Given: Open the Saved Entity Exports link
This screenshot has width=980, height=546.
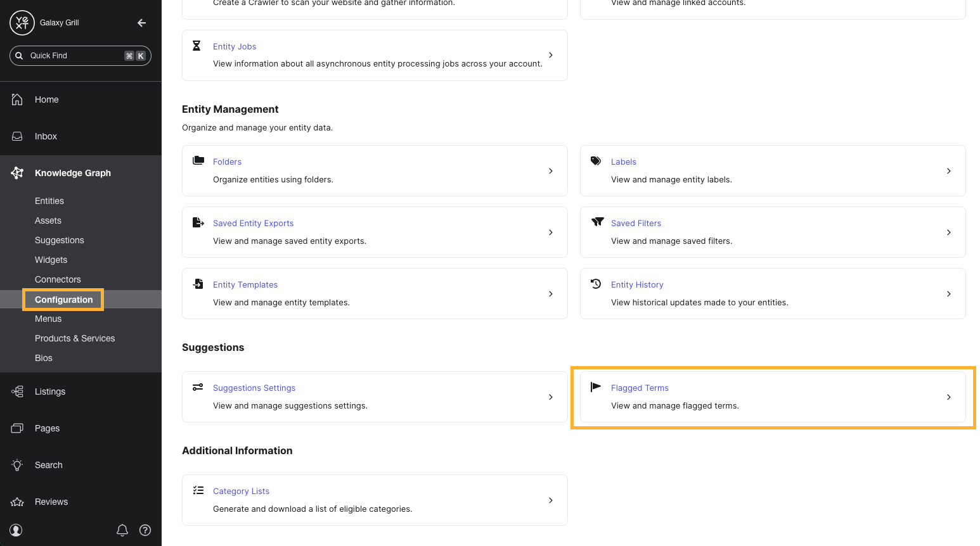Looking at the screenshot, I should tap(253, 223).
